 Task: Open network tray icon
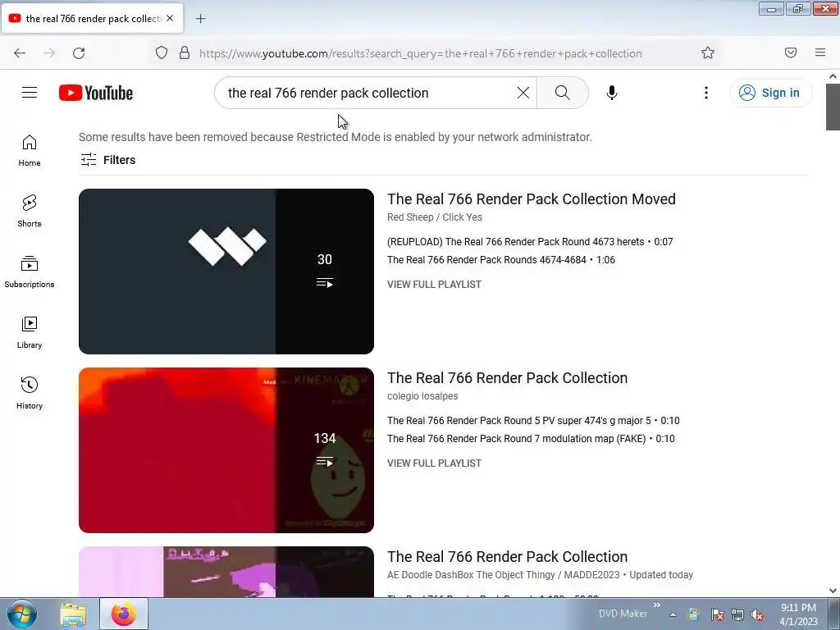pos(737,614)
